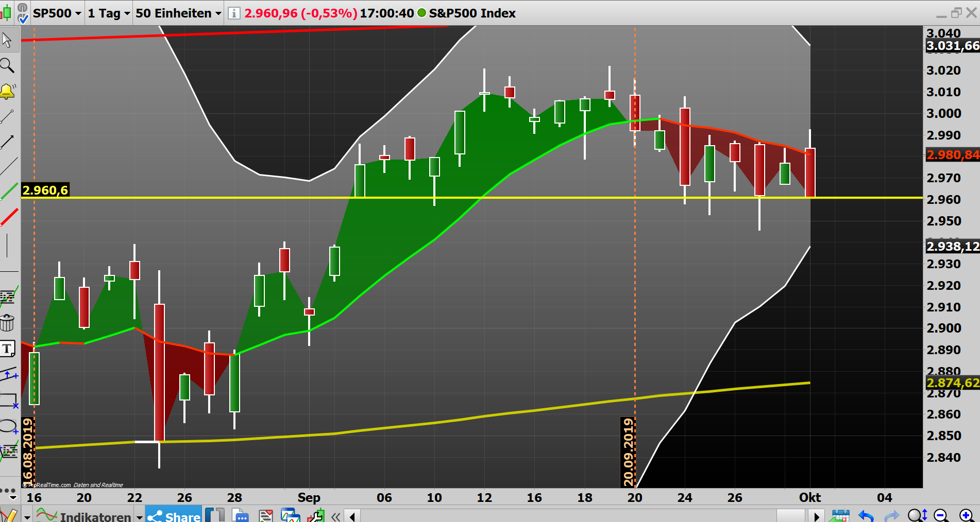Click the price quote 2.960,96 (-0,53%)
980x522 pixels.
tap(300, 13)
